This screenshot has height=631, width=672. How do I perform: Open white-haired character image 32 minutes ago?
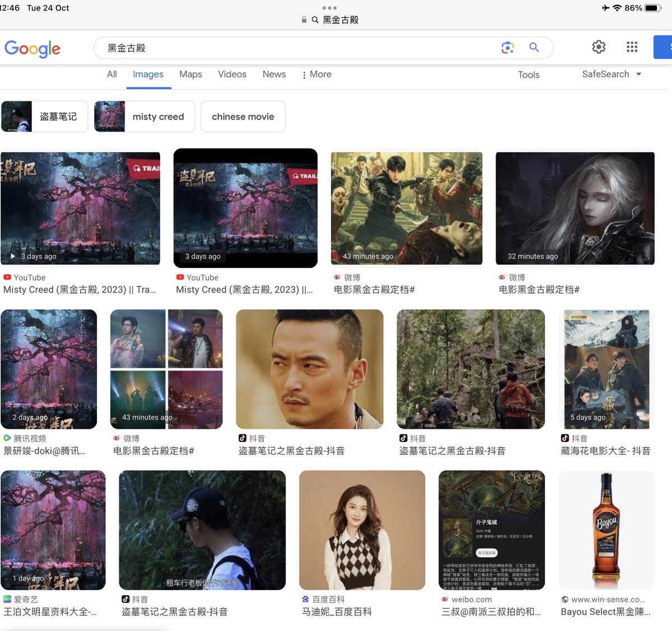tap(575, 208)
